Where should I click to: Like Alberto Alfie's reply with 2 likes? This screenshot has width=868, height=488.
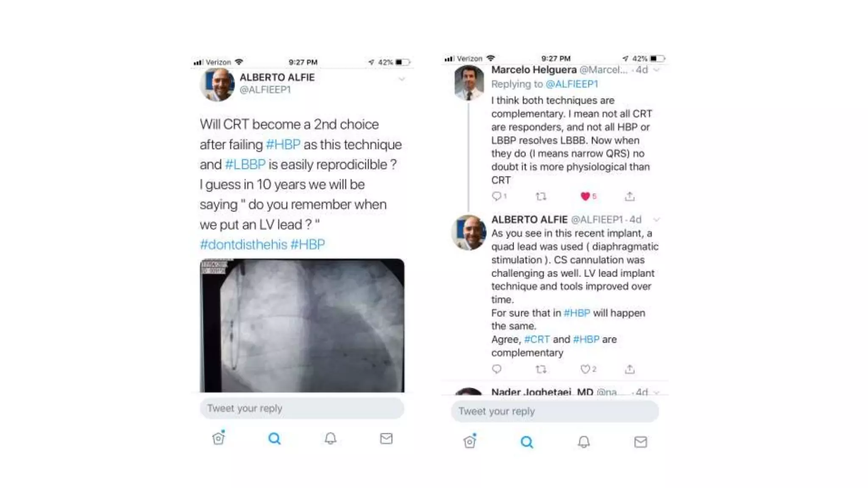coord(585,369)
